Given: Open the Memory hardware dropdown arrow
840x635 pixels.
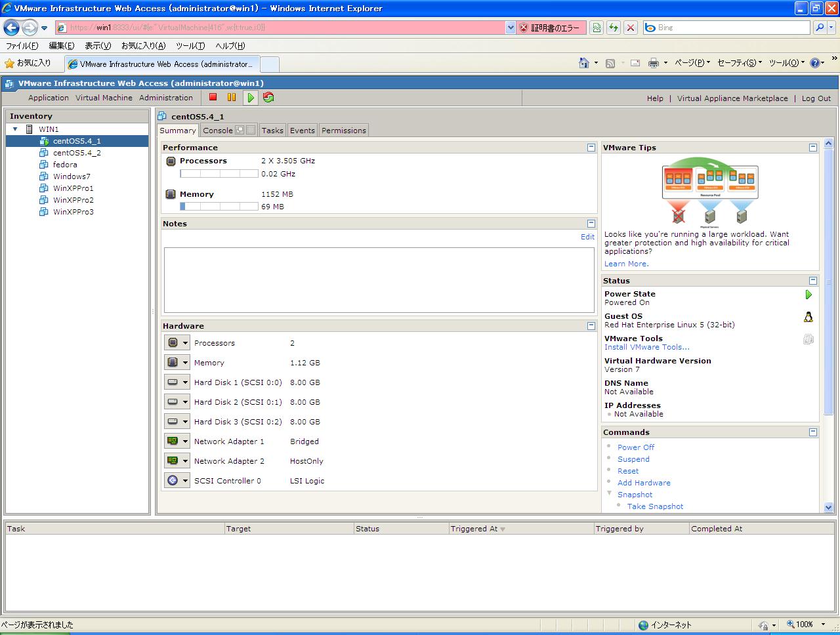Looking at the screenshot, I should pos(186,363).
